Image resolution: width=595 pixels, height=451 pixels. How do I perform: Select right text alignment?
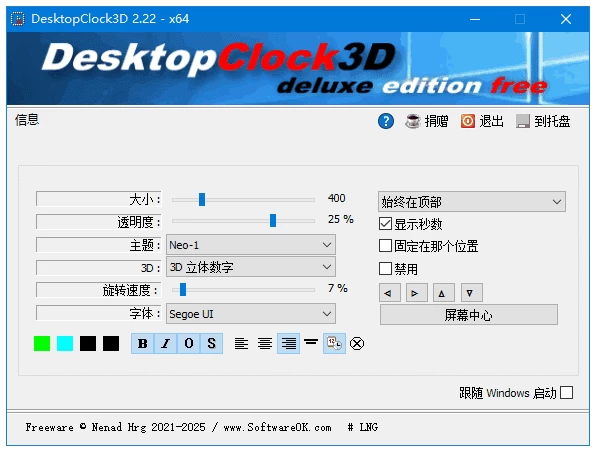(288, 344)
